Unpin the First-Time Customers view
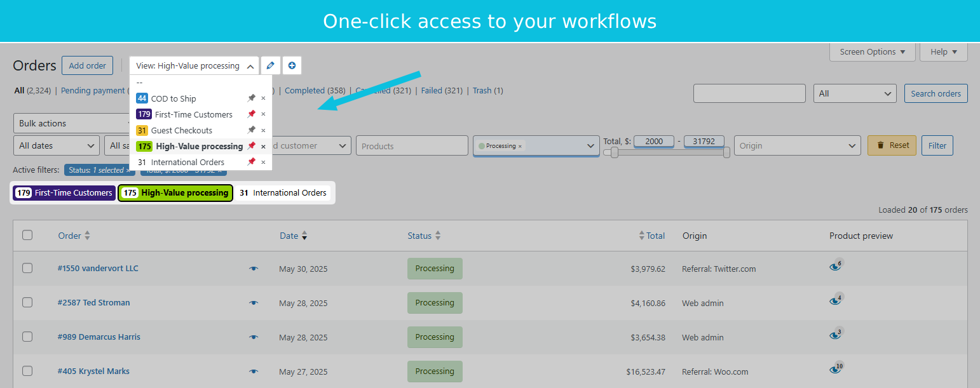980x388 pixels. coord(252,114)
